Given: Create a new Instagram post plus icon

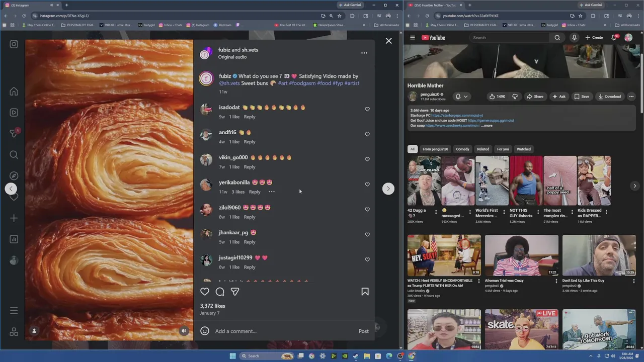Looking at the screenshot, I should [x=14, y=218].
